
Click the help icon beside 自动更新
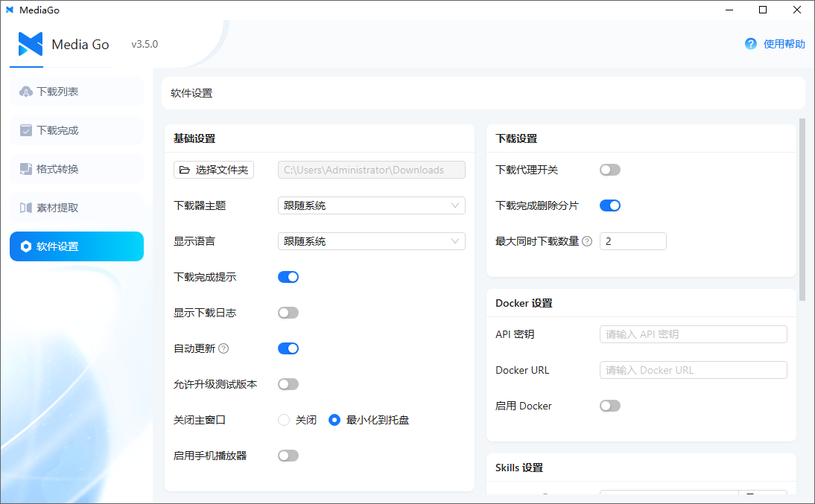click(223, 348)
